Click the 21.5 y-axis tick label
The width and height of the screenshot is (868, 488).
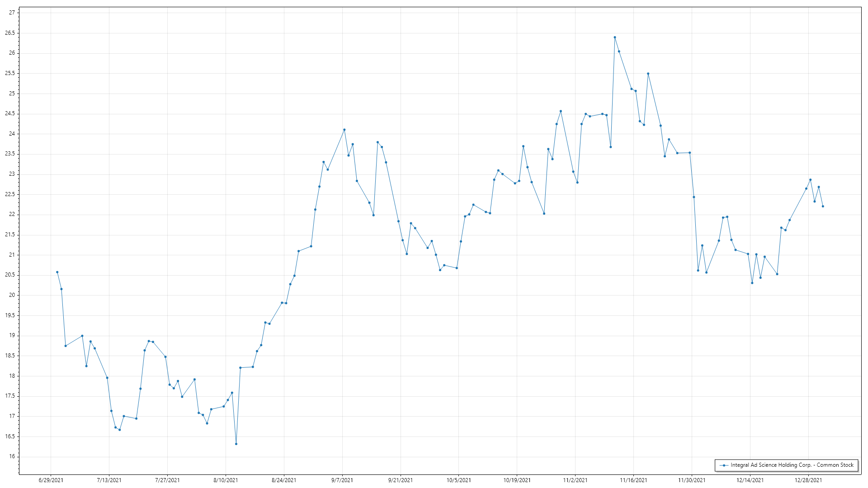point(10,235)
